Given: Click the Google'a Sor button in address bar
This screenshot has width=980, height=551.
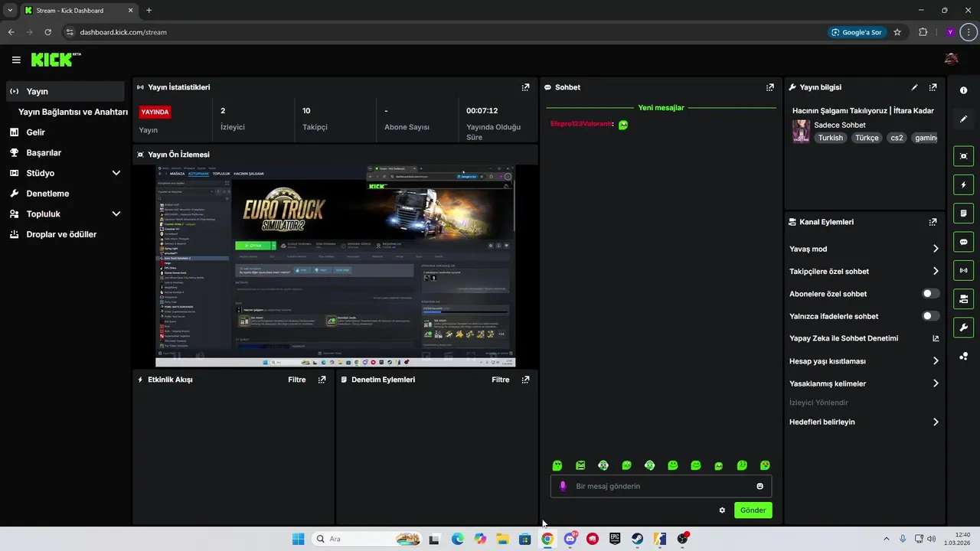Looking at the screenshot, I should click(x=856, y=32).
